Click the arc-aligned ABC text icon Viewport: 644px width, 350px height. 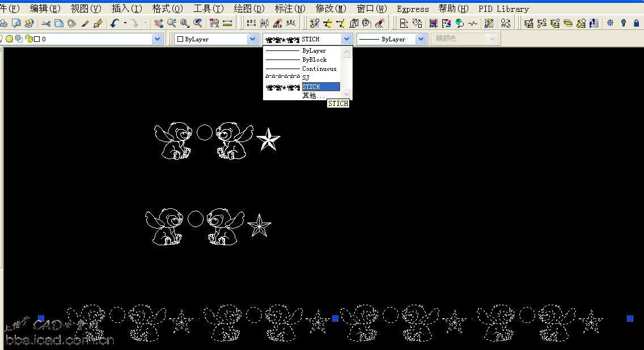[291, 23]
